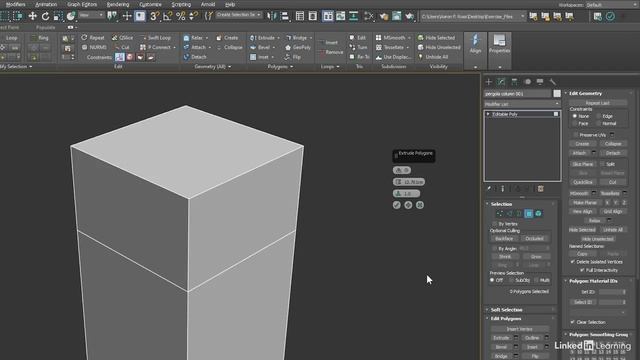This screenshot has height=360, width=640.
Task: Click QSlice in Edit ribbon panel
Action: pyautogui.click(x=122, y=38)
